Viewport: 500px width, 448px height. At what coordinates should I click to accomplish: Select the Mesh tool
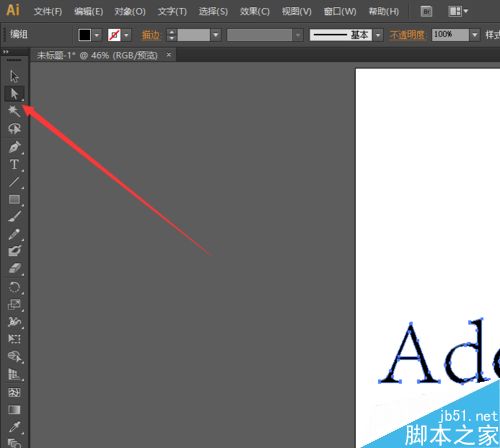pyautogui.click(x=14, y=392)
